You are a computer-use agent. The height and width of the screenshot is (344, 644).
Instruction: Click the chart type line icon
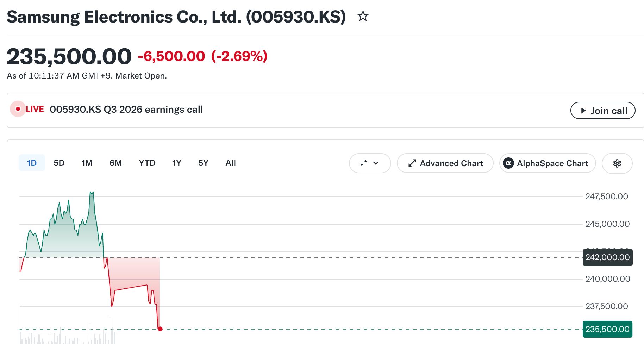click(364, 163)
